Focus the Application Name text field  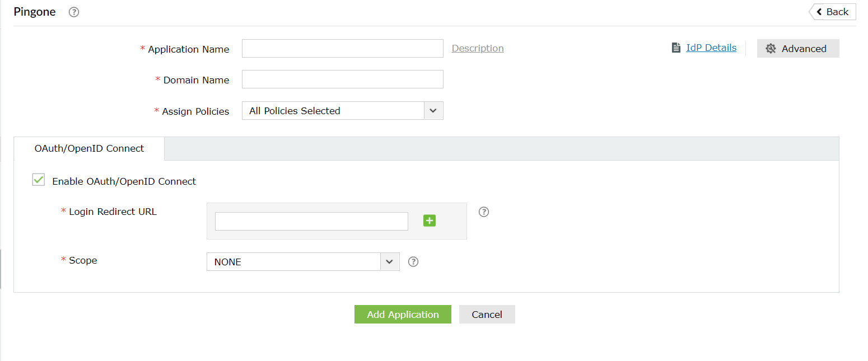pyautogui.click(x=342, y=49)
